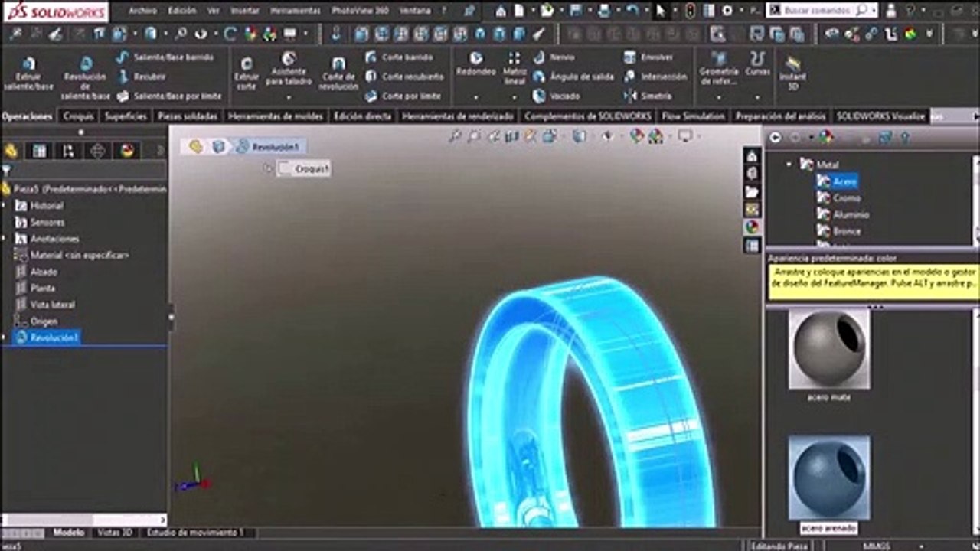
Task: Open the Redondeo dropdown arrow
Action: pos(475,97)
